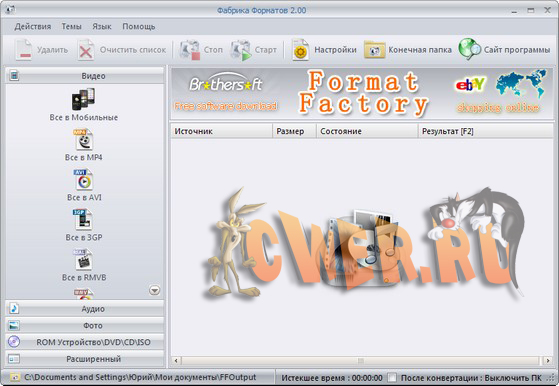The width and height of the screenshot is (559, 386).
Task: Open the Язык menu
Action: click(102, 27)
